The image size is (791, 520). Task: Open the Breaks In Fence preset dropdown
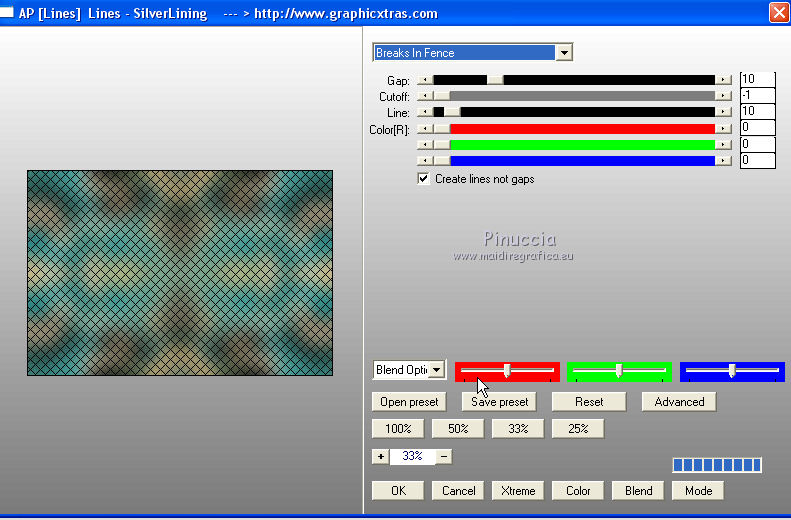click(x=564, y=52)
